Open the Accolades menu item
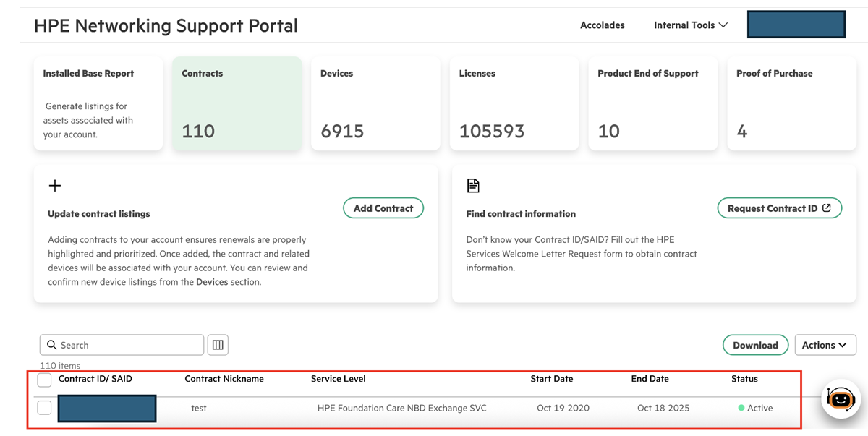This screenshot has height=436, width=868. point(603,25)
